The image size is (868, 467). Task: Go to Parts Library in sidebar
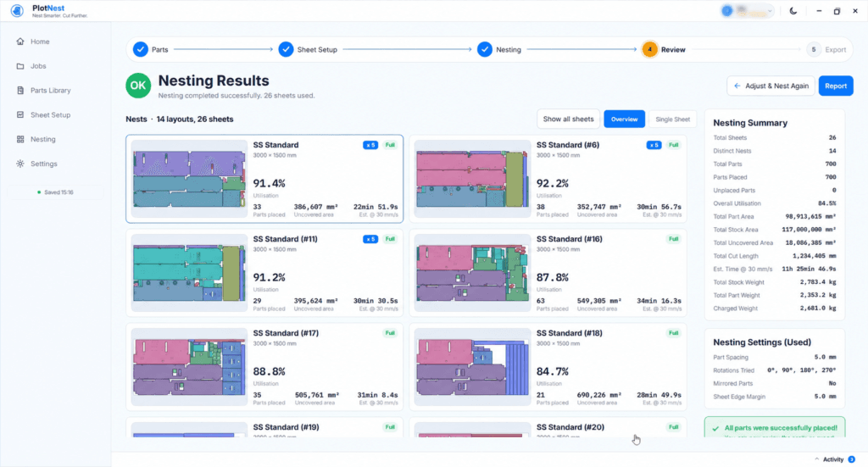point(50,90)
